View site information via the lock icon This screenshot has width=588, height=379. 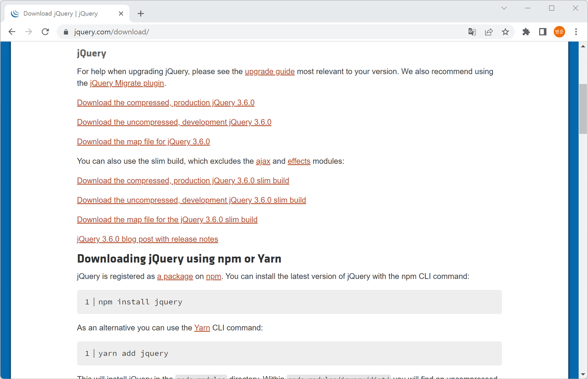click(66, 32)
